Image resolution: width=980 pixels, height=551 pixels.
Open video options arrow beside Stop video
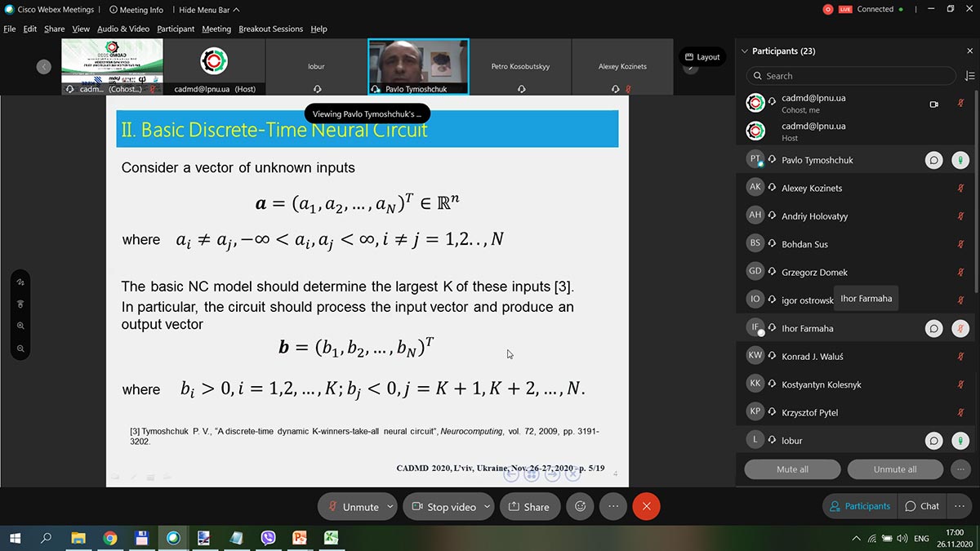click(487, 506)
